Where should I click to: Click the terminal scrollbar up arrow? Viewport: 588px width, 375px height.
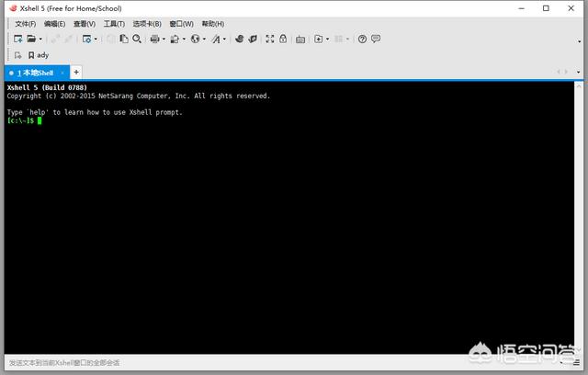(579, 86)
